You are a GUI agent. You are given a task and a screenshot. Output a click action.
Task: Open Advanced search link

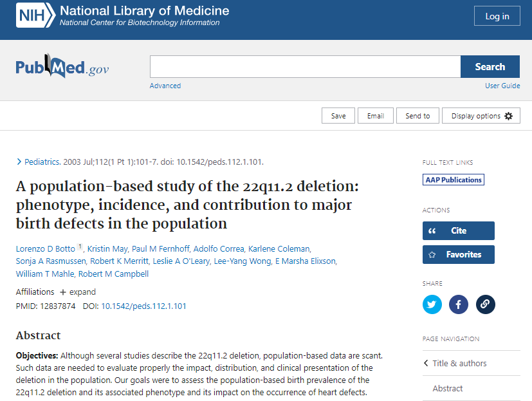[165, 86]
